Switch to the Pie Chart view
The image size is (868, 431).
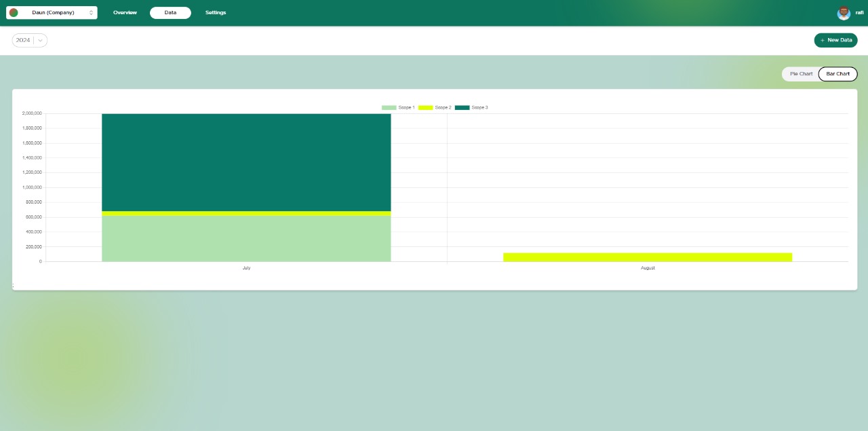point(801,74)
